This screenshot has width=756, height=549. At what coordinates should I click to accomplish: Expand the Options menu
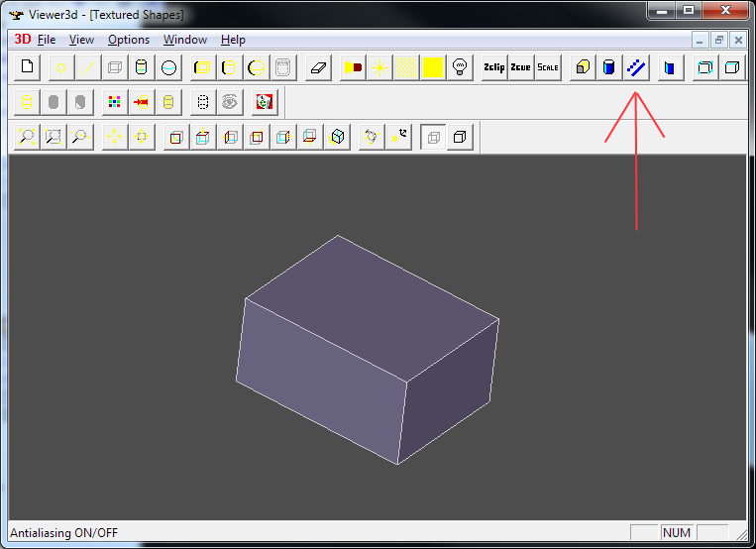pos(129,40)
